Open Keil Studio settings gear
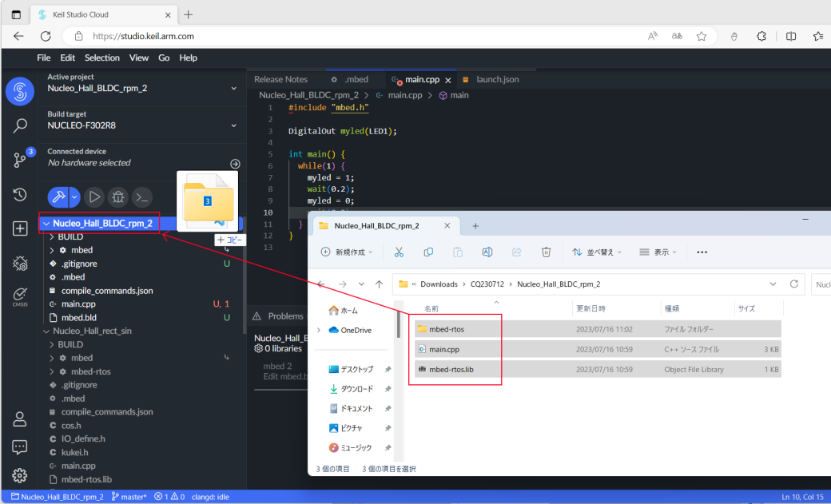831x504 pixels. coord(19,475)
